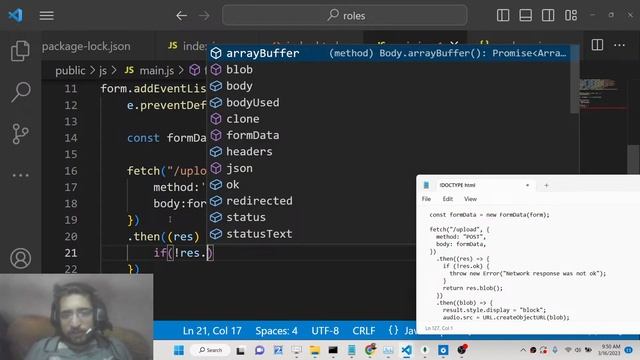The height and width of the screenshot is (360, 640).
Task: Add new tab in Notepad
Action: coord(546,185)
